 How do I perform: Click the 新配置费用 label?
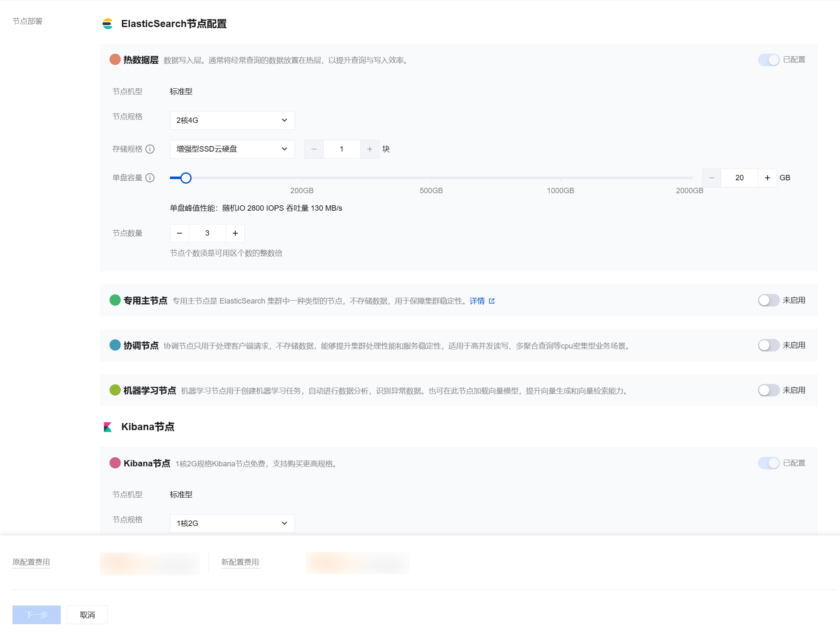(x=240, y=562)
